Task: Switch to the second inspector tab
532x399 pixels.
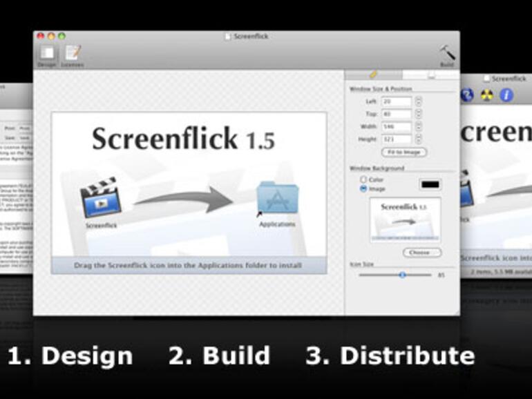Action: coord(431,75)
